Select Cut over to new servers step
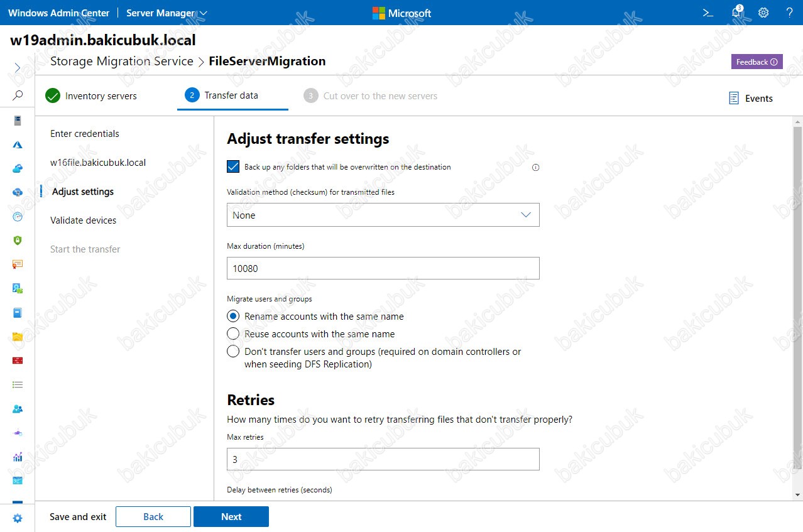This screenshot has width=803, height=532. pos(371,96)
